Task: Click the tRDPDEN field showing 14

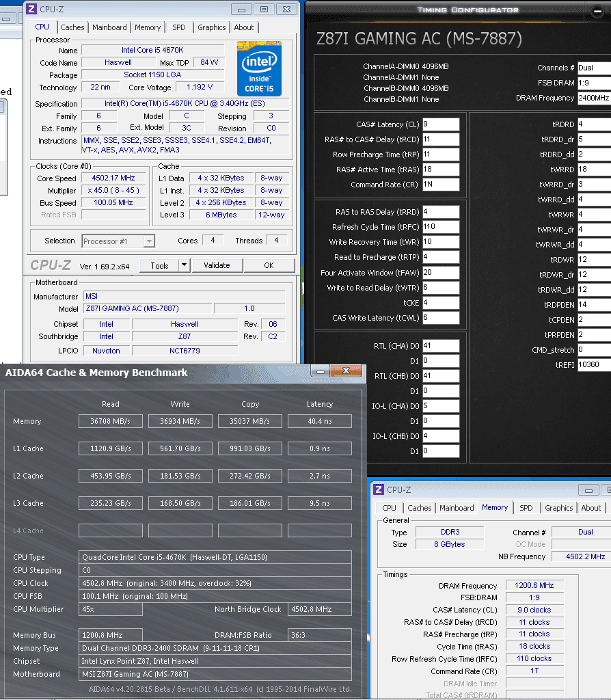Action: coord(594,304)
